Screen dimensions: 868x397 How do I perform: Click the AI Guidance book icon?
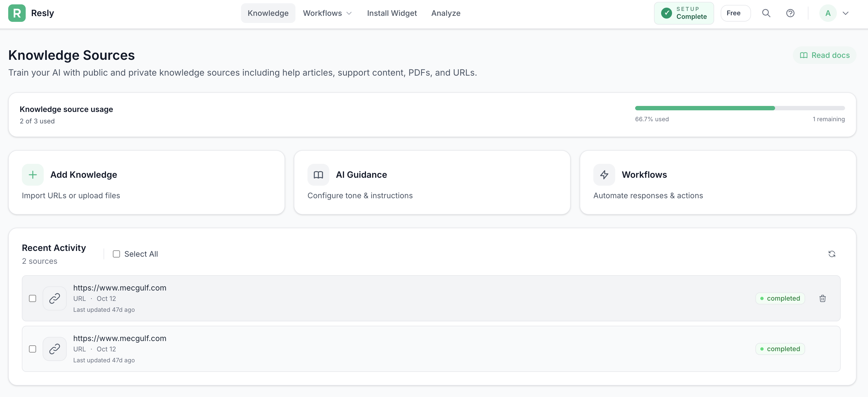click(x=318, y=174)
